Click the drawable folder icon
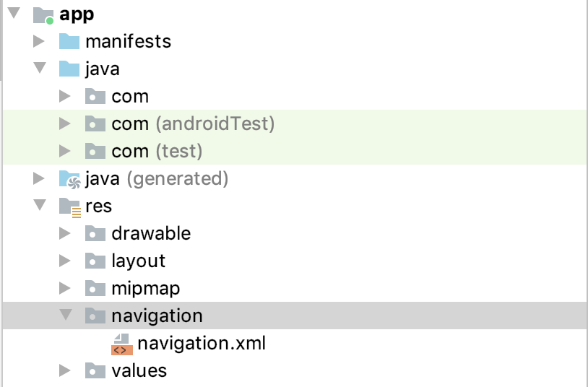The width and height of the screenshot is (588, 387). coord(95,234)
